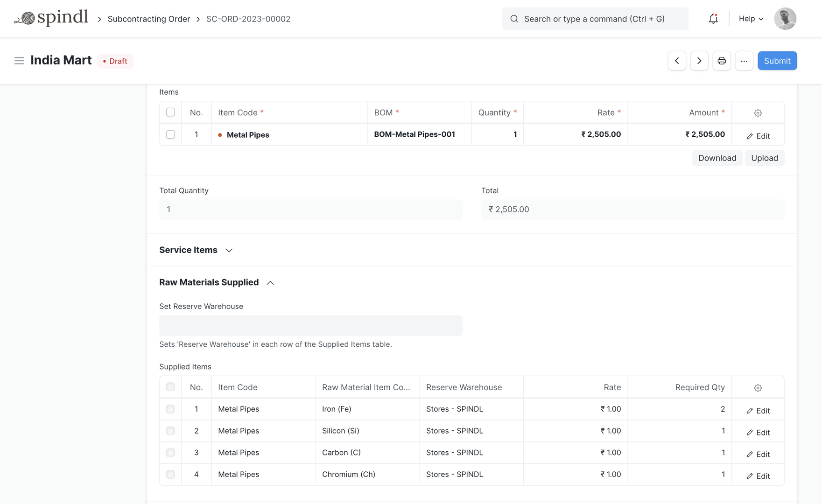Check the Metal Pipes item row checkbox

pos(170,134)
